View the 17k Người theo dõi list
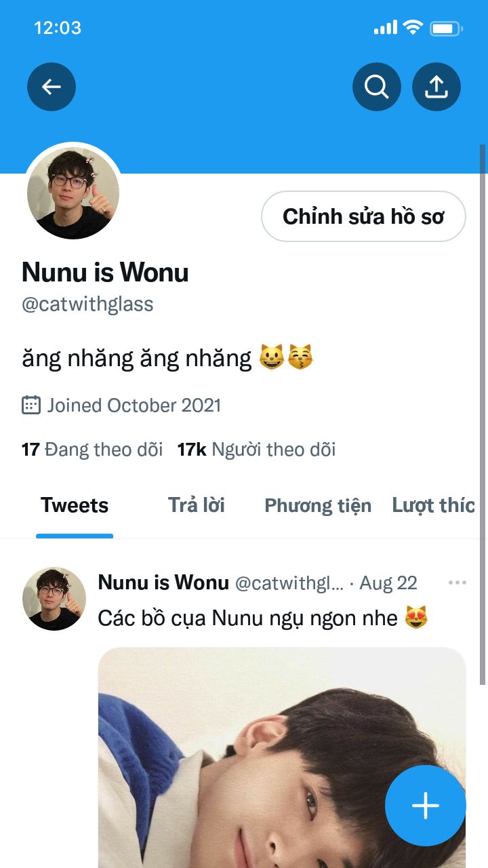 tap(256, 450)
